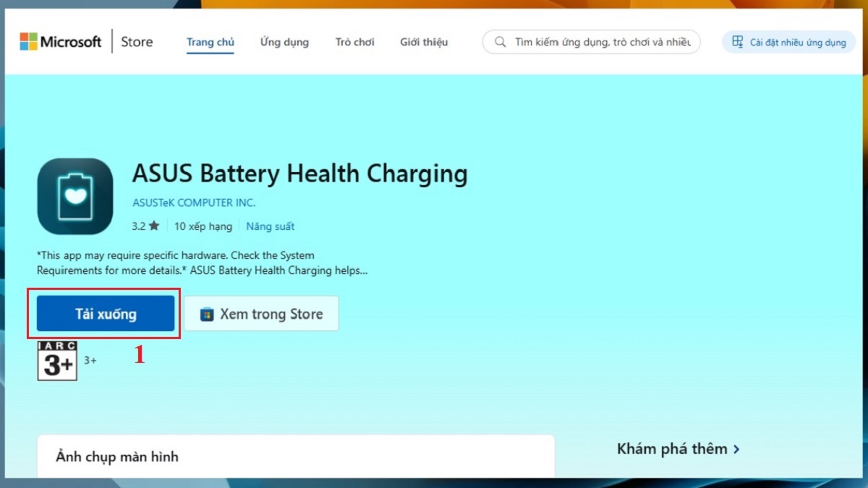This screenshot has width=868, height=488.
Task: Open the ASUSTeK COMPUTER INC. publisher link
Action: point(194,203)
